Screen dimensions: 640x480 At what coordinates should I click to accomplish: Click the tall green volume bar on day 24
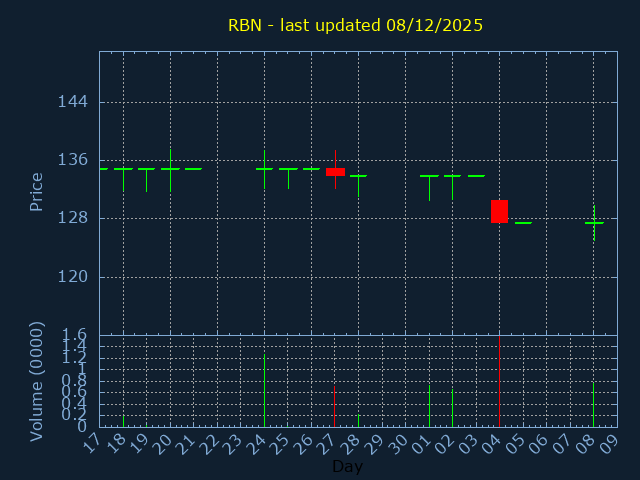tap(264, 390)
